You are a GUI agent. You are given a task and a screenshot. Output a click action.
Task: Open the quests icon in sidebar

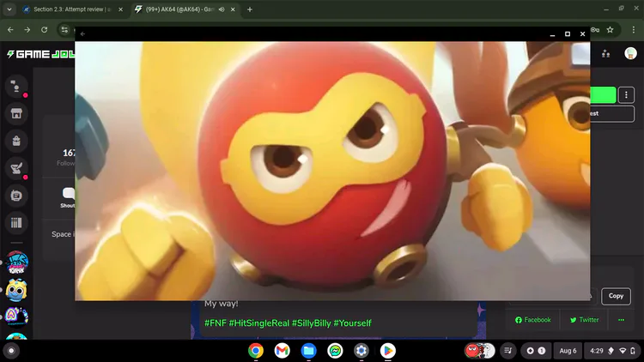click(x=16, y=168)
